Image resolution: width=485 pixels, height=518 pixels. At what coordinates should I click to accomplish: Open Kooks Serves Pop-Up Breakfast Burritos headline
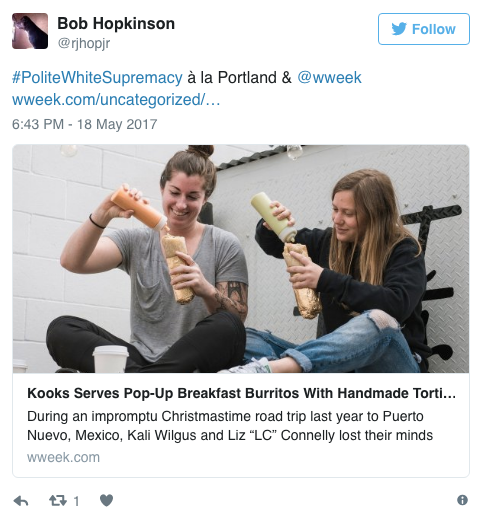click(241, 393)
